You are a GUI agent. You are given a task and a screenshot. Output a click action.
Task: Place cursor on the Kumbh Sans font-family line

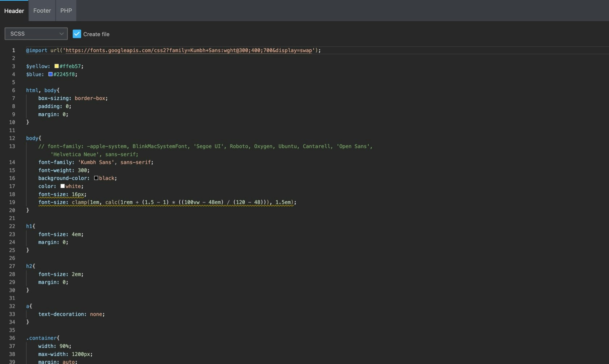(x=96, y=162)
